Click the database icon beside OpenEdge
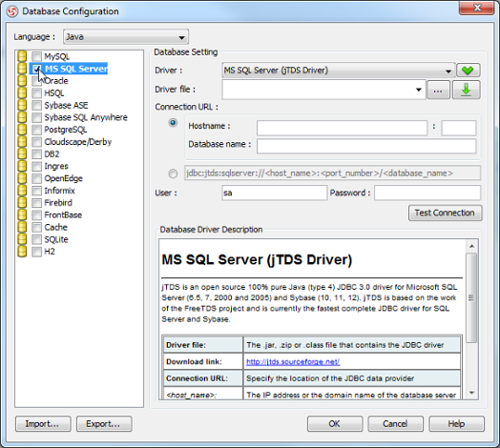This screenshot has width=500, height=448. (22, 178)
